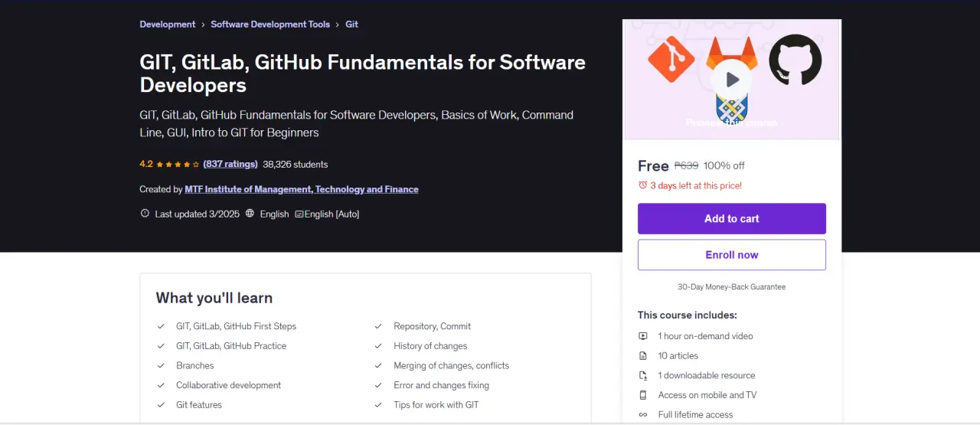Screen dimensions: 980x425
Task: Click checkmark beside Error and changes fixing
Action: pos(378,385)
